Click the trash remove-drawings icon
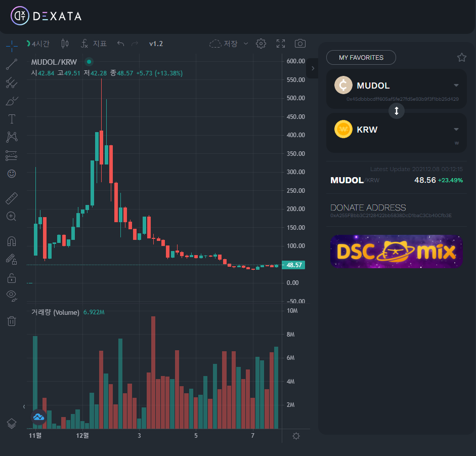This screenshot has width=476, height=456. coord(12,321)
